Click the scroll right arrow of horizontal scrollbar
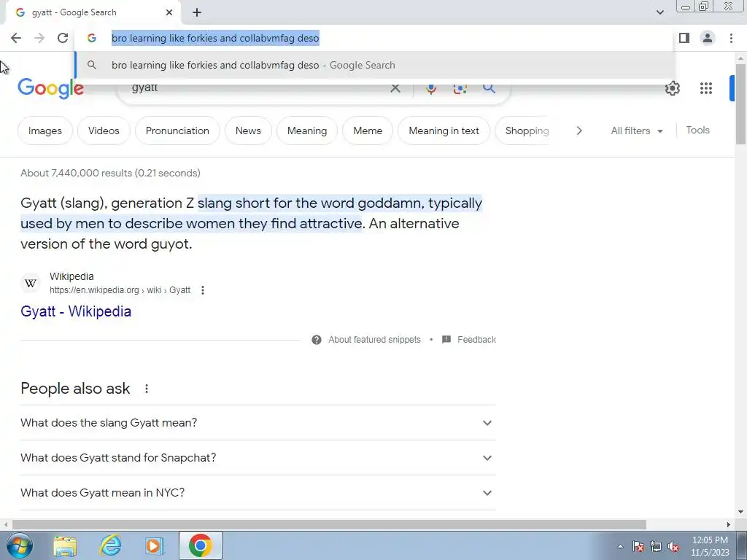 729,525
